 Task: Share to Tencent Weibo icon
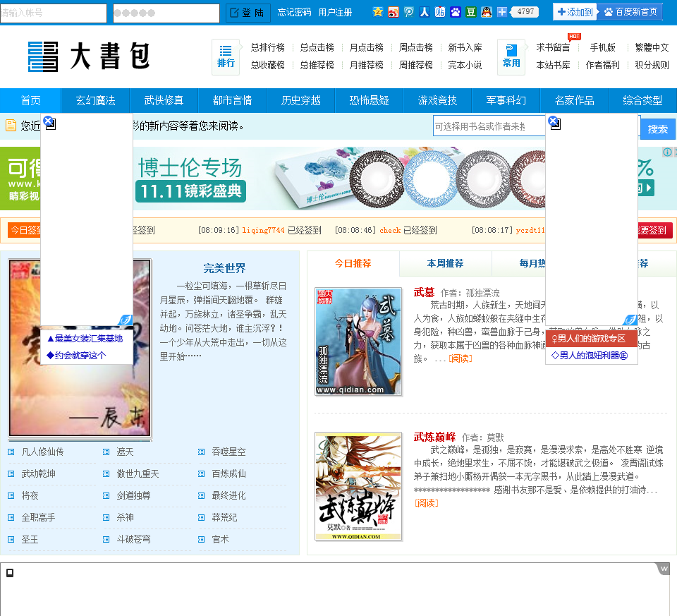click(409, 12)
